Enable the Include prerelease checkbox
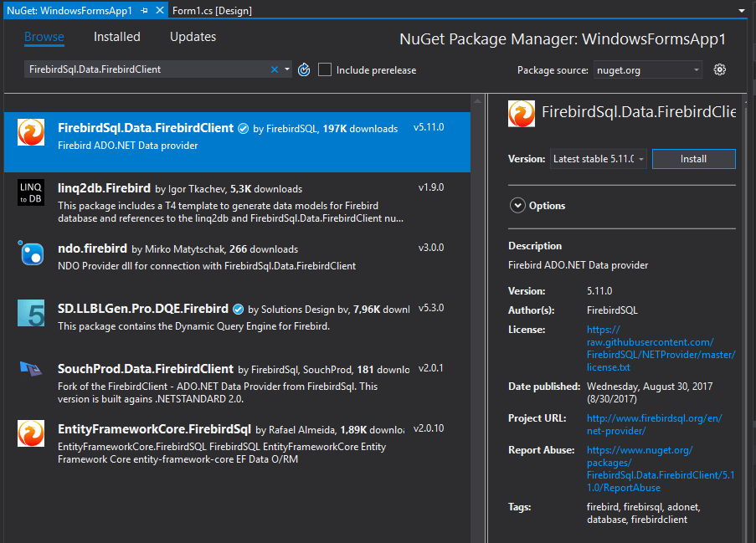The height and width of the screenshot is (543, 756). click(x=325, y=69)
